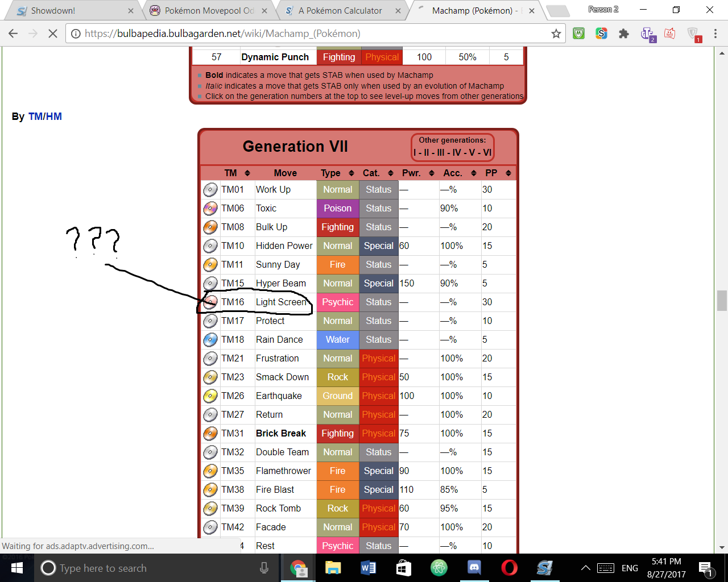This screenshot has height=582, width=728.
Task: Open the HM link in heading
Action: tap(54, 117)
